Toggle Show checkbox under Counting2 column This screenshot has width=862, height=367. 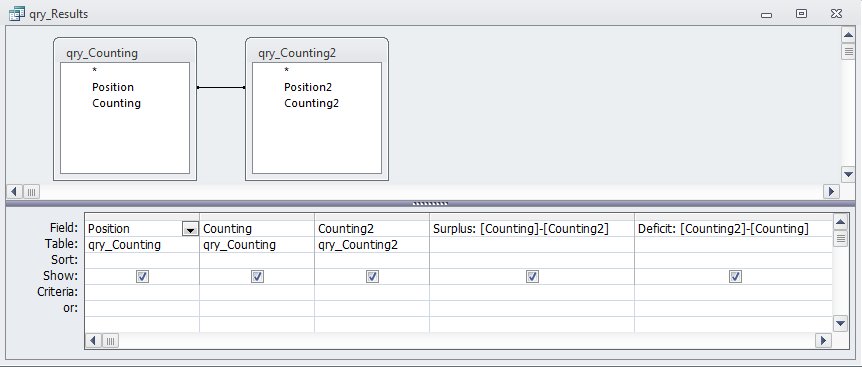[x=372, y=277]
